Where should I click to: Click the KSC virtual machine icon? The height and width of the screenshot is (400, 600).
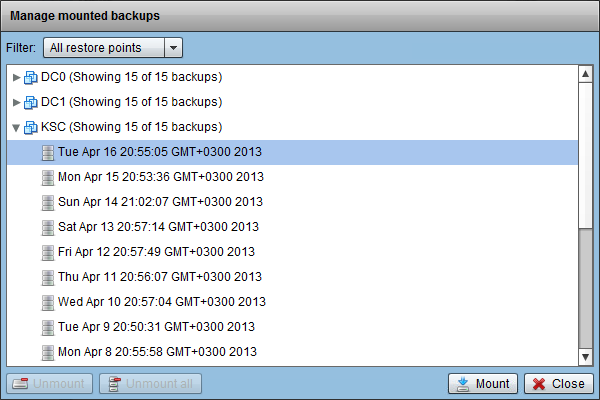point(31,127)
